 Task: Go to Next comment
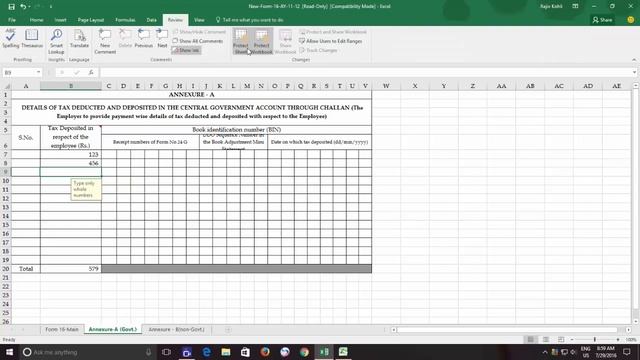162,39
